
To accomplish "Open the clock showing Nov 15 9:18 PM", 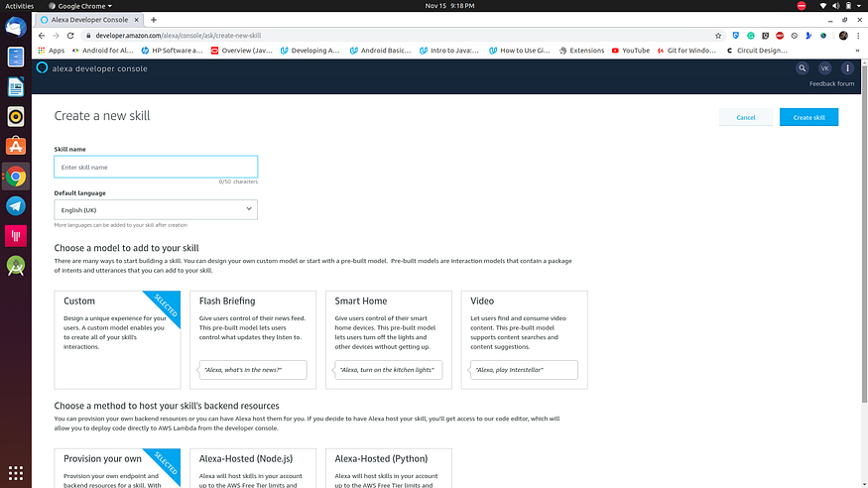I will (449, 6).
